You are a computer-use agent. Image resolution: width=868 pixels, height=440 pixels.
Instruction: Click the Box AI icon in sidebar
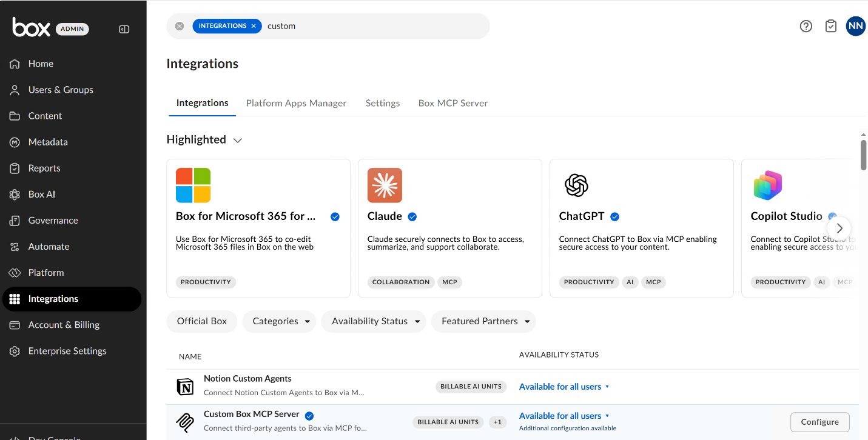point(15,195)
